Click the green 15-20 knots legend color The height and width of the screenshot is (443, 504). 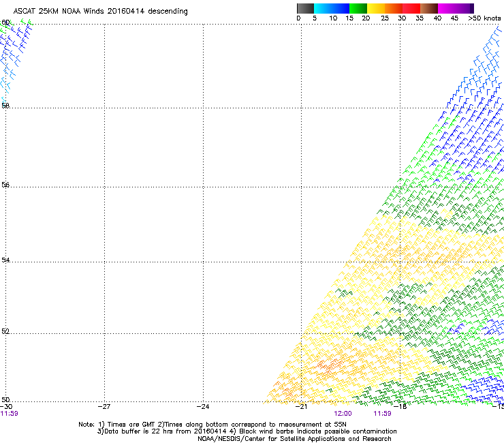[x=358, y=8]
